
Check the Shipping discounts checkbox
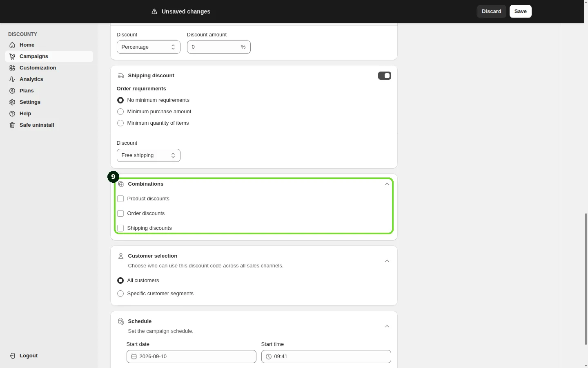click(120, 228)
